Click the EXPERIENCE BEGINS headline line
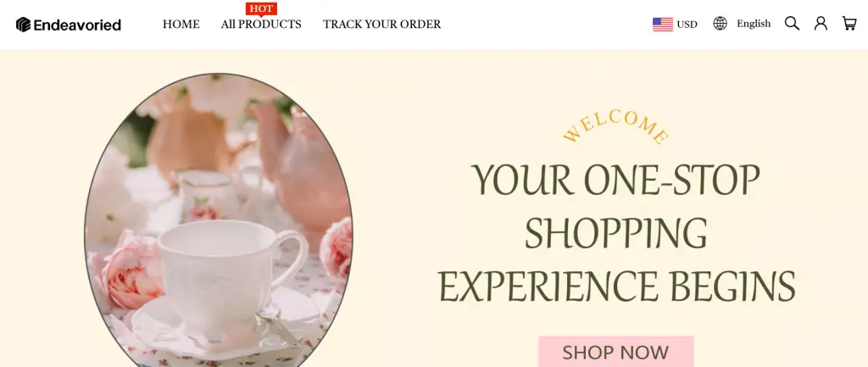The height and width of the screenshot is (367, 868). pyautogui.click(x=617, y=286)
